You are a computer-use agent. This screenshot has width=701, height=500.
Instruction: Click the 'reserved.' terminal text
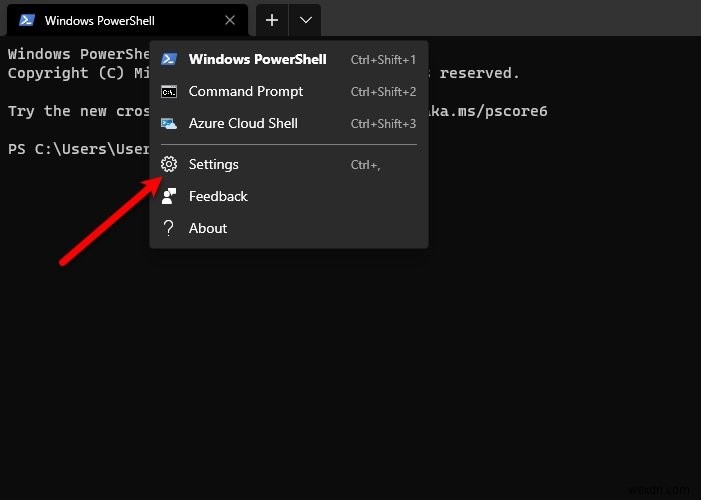click(x=479, y=73)
